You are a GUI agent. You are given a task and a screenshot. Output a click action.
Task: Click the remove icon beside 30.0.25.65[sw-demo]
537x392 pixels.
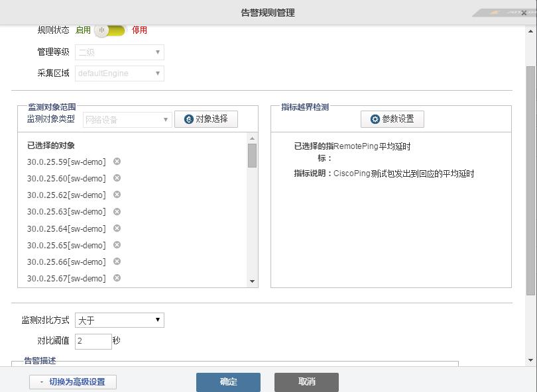[117, 245]
